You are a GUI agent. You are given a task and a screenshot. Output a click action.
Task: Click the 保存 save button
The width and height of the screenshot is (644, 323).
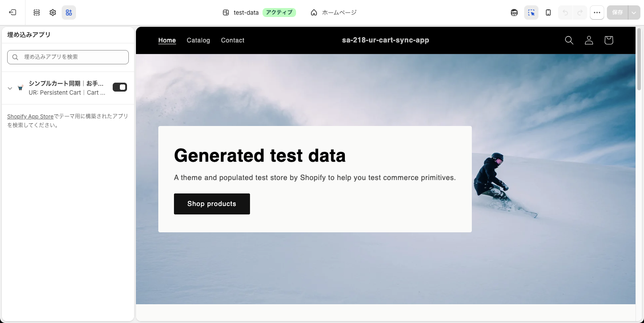point(618,13)
